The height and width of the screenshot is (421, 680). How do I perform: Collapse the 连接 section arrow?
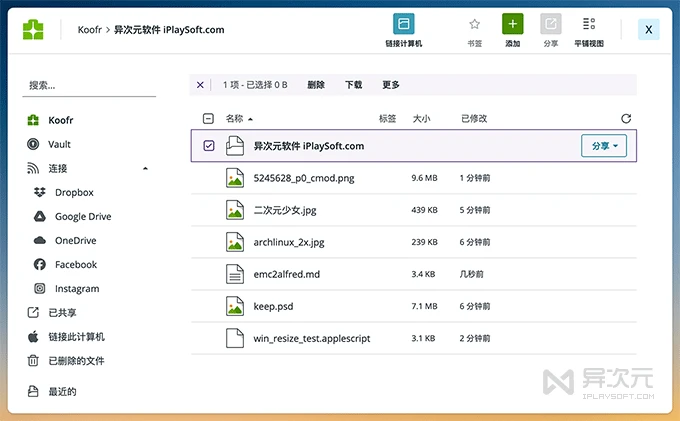[145, 168]
